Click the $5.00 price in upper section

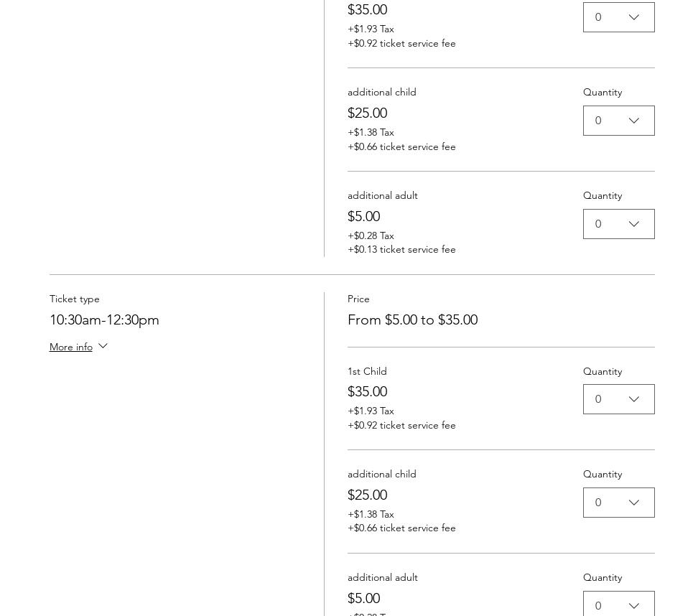(363, 217)
